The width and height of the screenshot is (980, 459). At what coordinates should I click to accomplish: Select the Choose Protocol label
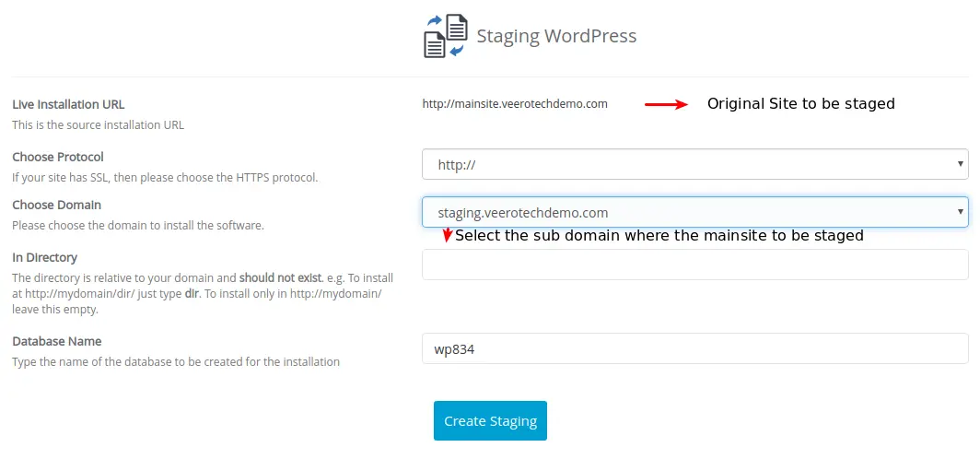(x=58, y=157)
